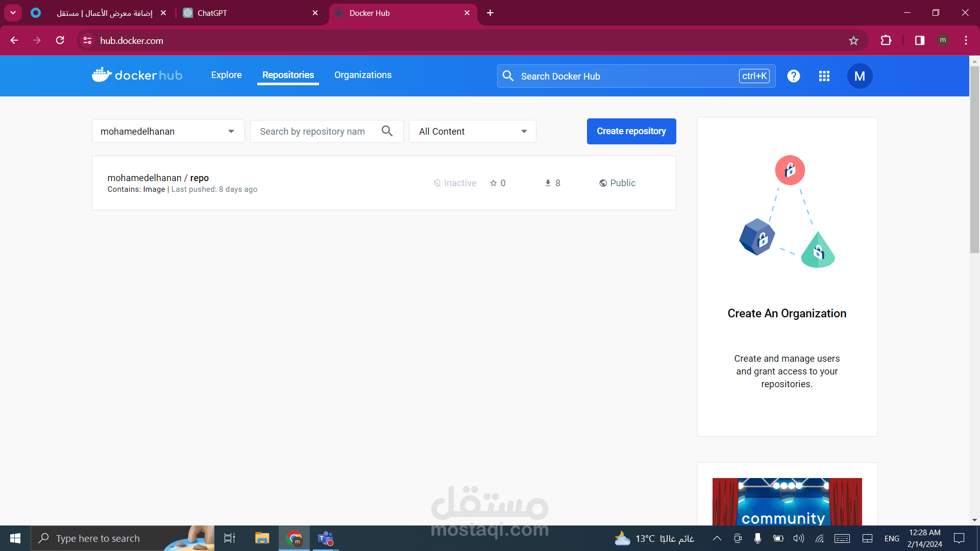Open the Organizations tab
This screenshot has height=551, width=980.
(363, 75)
